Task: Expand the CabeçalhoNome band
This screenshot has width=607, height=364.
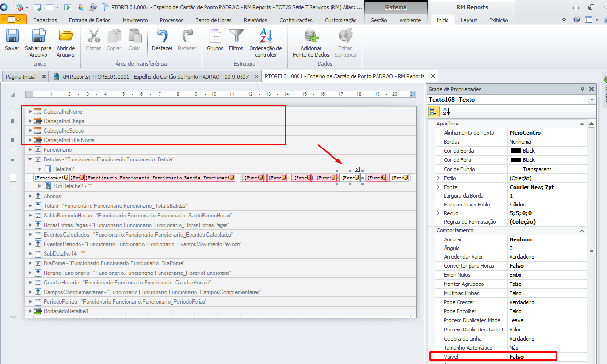Action: point(30,112)
